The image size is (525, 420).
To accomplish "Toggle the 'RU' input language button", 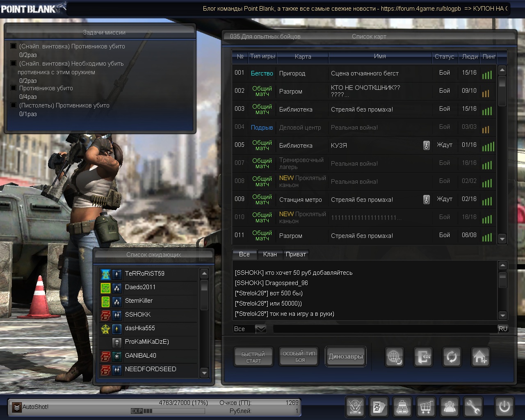I will (x=503, y=329).
